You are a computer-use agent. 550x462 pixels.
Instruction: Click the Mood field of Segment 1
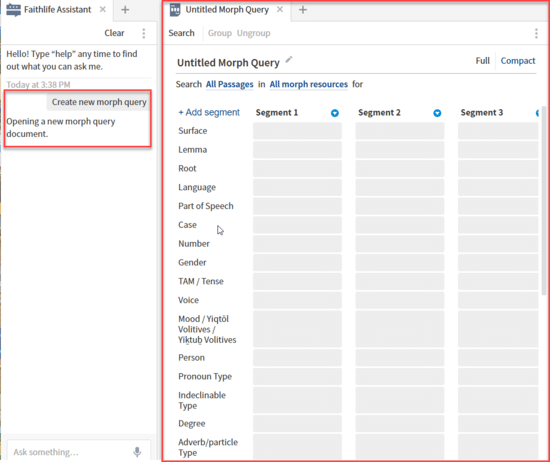click(x=297, y=329)
